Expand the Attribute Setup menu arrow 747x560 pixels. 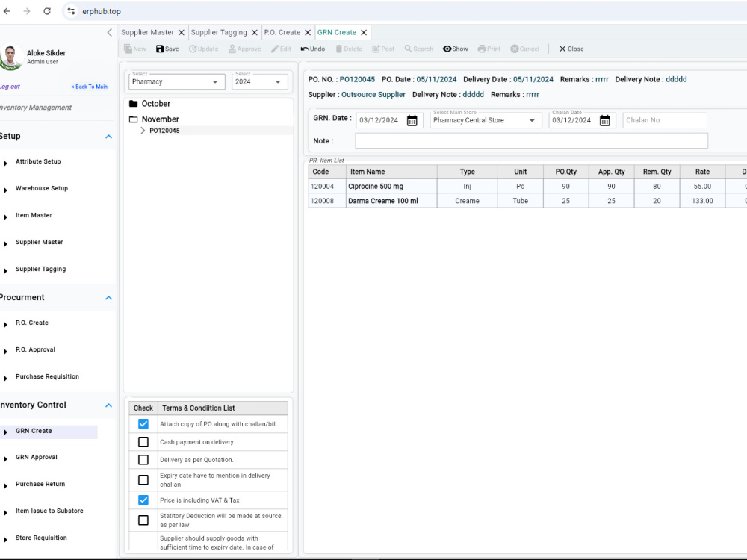tap(6, 164)
